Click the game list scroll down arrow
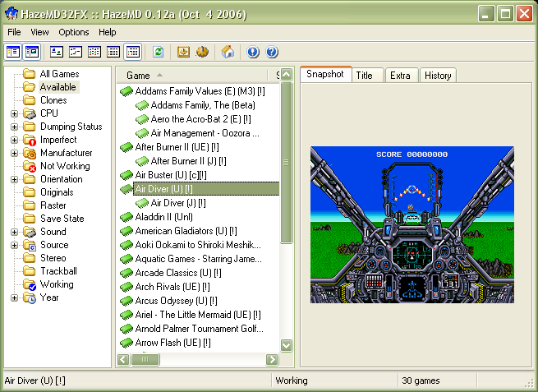 (286, 345)
